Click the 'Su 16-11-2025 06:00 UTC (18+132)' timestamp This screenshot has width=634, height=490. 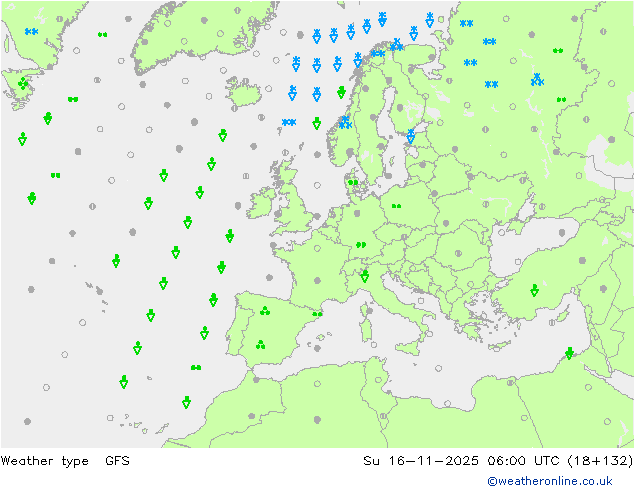(498, 460)
